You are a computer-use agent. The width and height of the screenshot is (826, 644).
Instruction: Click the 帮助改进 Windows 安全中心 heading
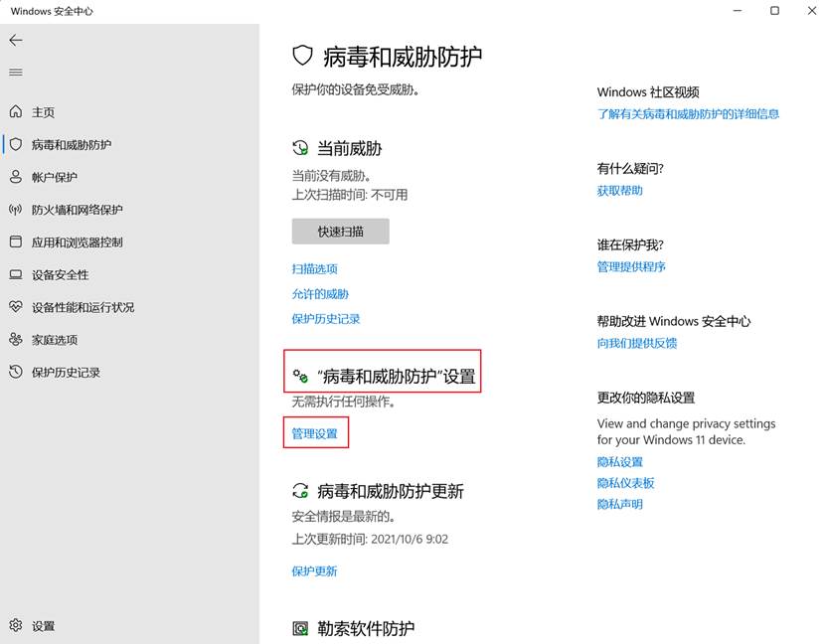click(x=674, y=321)
